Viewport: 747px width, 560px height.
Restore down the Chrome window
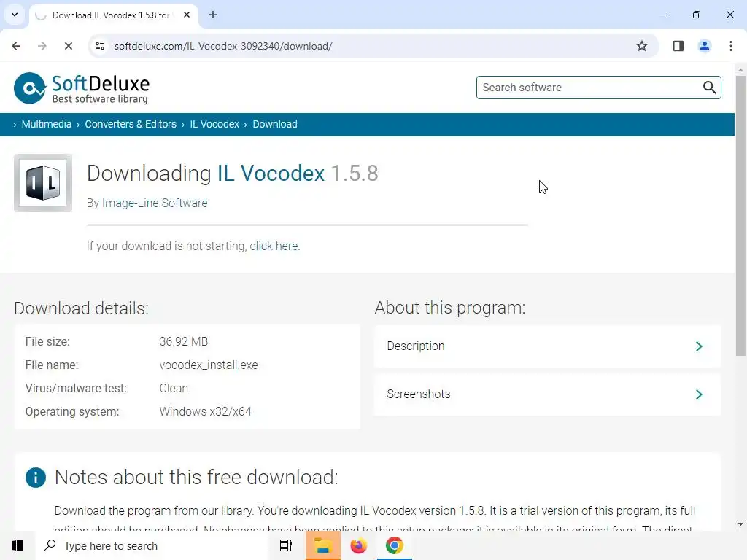tap(697, 15)
